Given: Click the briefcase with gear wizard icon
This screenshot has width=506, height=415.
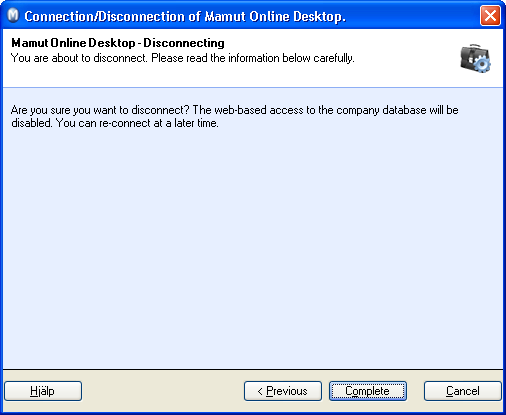Looking at the screenshot, I should pyautogui.click(x=475, y=58).
